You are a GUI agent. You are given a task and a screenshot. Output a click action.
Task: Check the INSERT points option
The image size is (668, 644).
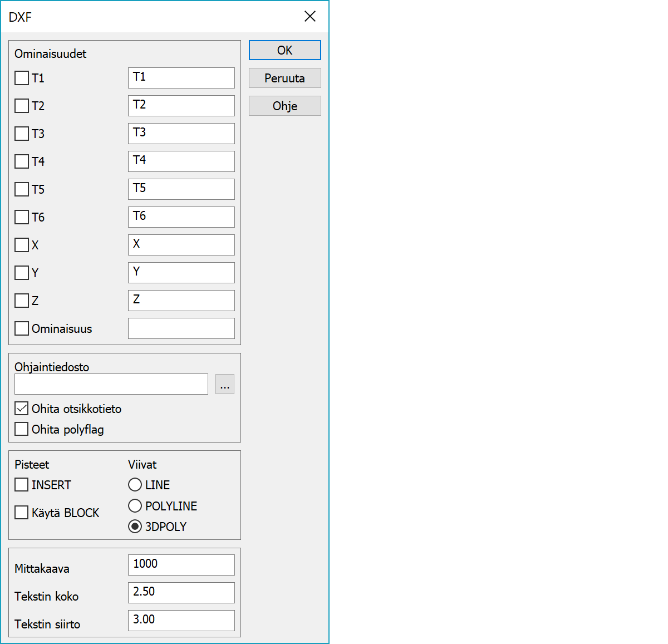(22, 485)
